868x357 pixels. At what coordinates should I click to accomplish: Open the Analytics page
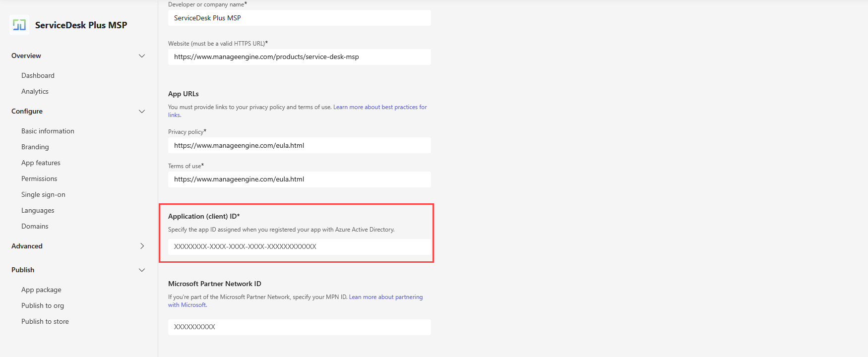[35, 91]
